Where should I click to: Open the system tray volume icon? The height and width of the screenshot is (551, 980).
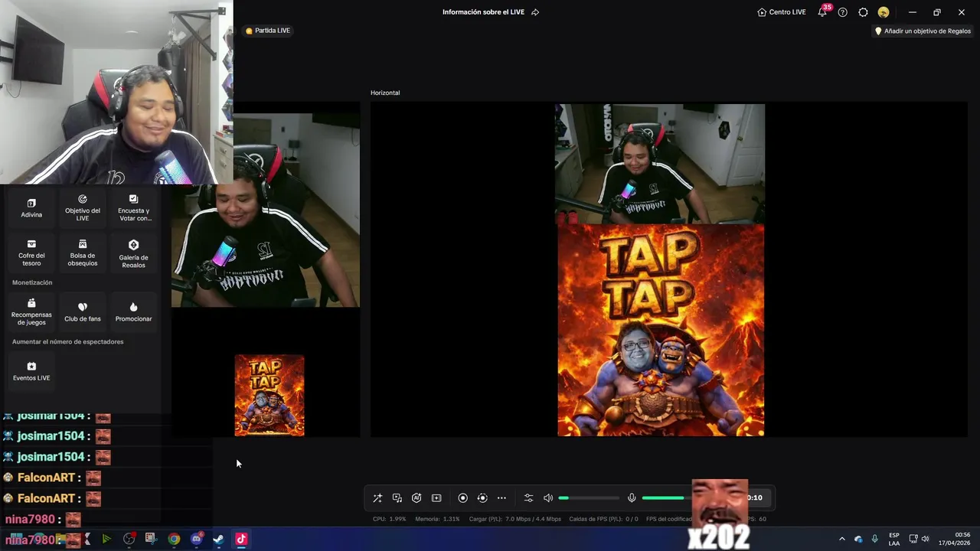[x=925, y=539]
